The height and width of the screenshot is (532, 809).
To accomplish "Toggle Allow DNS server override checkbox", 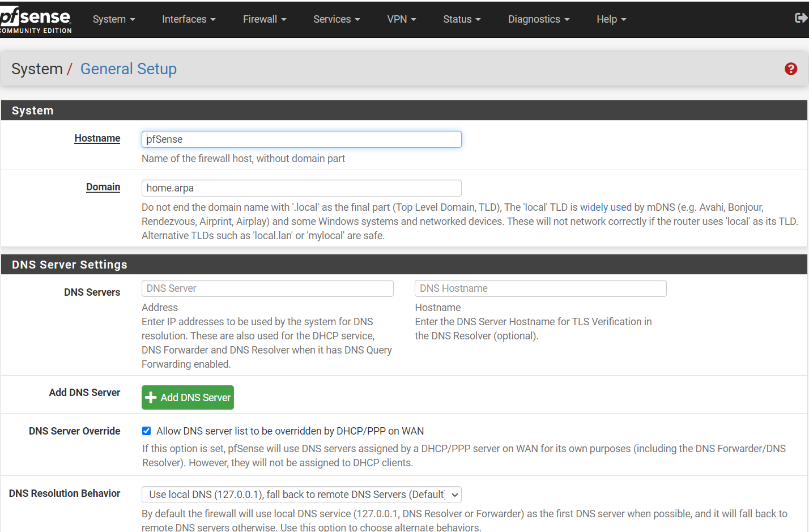I will click(x=146, y=431).
